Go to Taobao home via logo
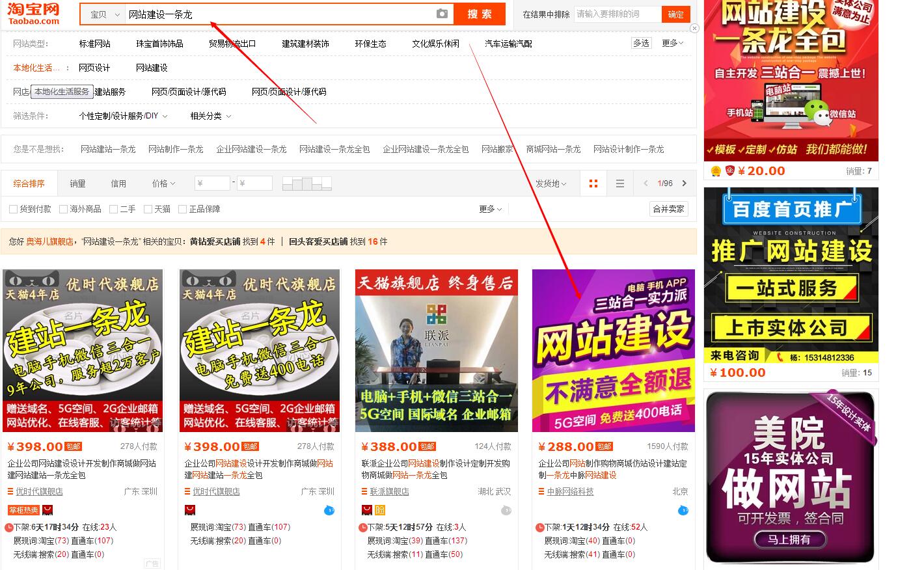This screenshot has height=570, width=924. [34, 13]
